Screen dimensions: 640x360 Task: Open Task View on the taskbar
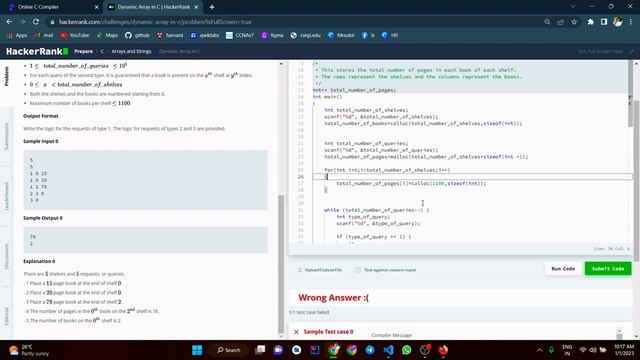click(260, 350)
